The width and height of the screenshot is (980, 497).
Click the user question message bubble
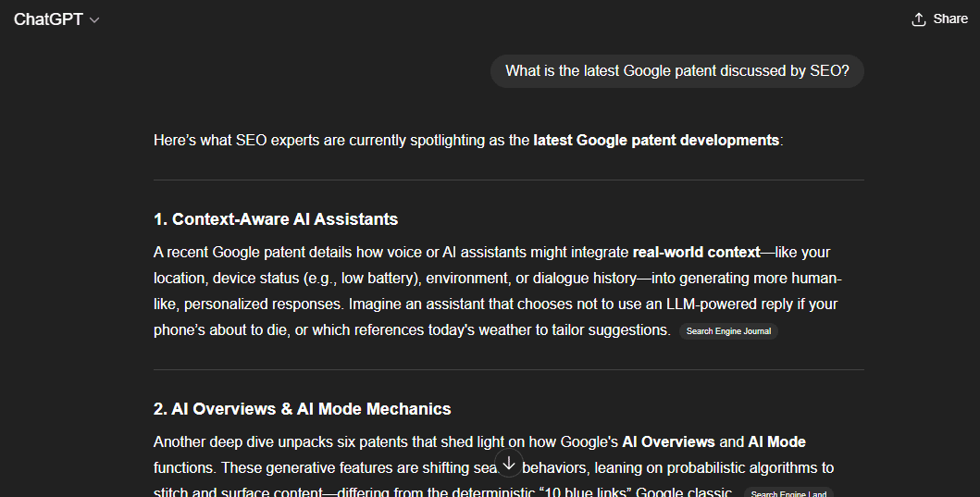pos(676,71)
